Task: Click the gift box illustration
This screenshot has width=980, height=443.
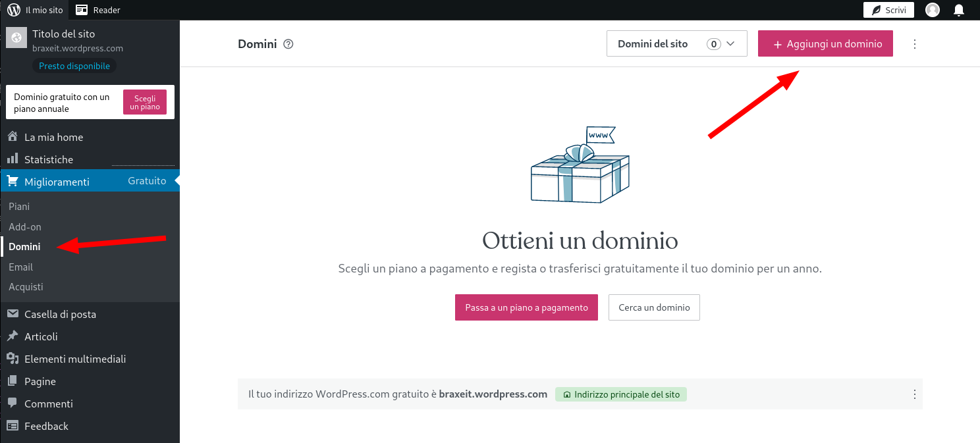Action: (579, 165)
